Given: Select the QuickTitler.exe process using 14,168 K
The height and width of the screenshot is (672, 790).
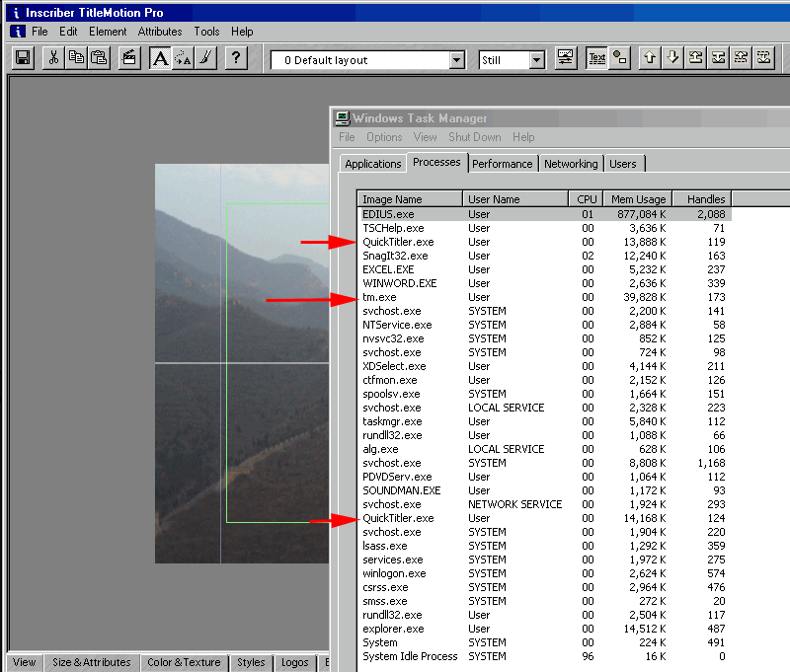Looking at the screenshot, I should (x=544, y=518).
